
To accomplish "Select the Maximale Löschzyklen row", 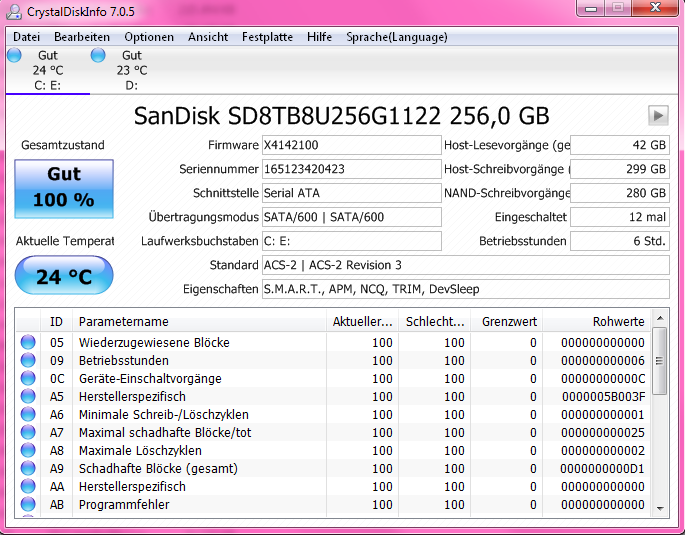I will [x=333, y=450].
